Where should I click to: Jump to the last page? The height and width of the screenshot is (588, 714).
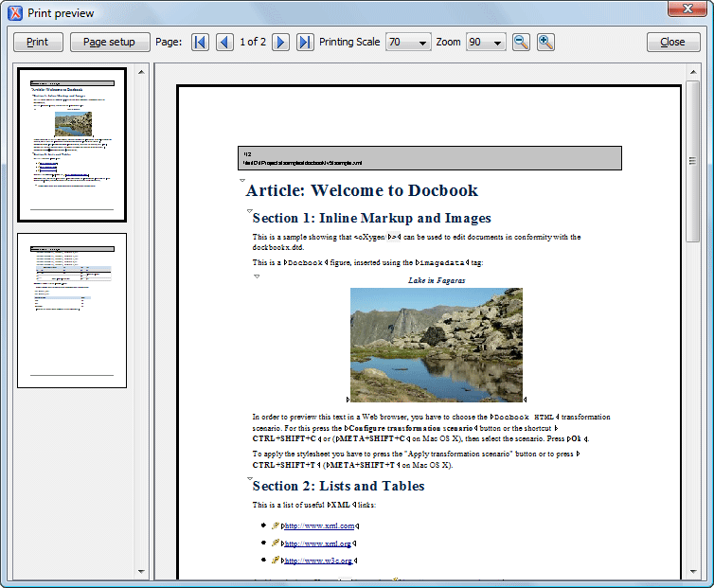click(305, 43)
